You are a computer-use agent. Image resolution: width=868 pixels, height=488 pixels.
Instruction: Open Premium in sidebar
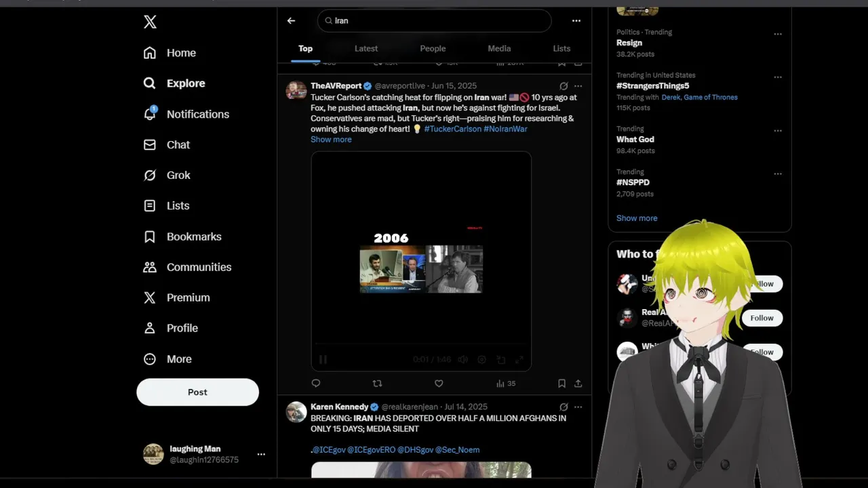(x=176, y=298)
